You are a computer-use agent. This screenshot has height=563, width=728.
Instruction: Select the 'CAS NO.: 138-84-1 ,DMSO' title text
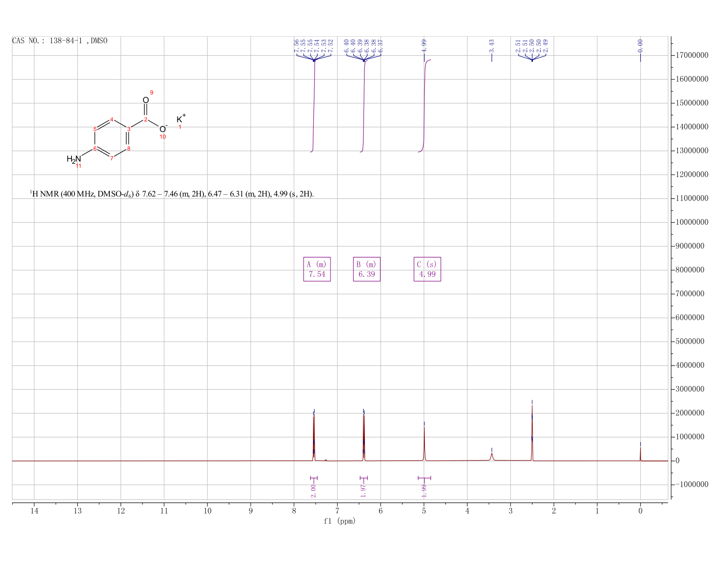click(x=60, y=41)
